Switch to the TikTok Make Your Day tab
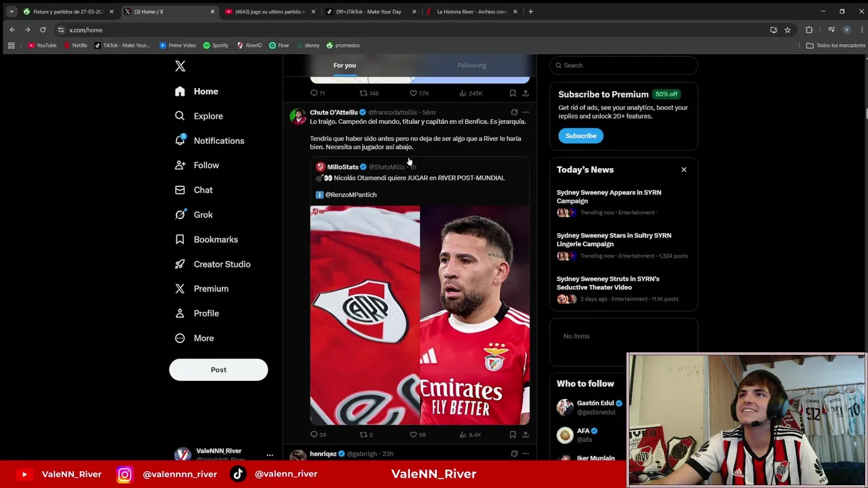The height and width of the screenshot is (488, 868). [370, 12]
